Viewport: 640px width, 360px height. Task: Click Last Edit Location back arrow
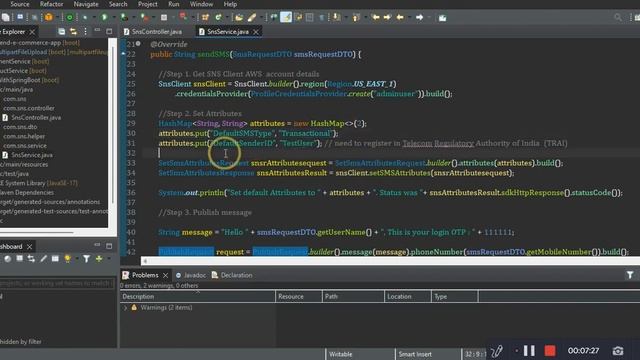tap(376, 17)
